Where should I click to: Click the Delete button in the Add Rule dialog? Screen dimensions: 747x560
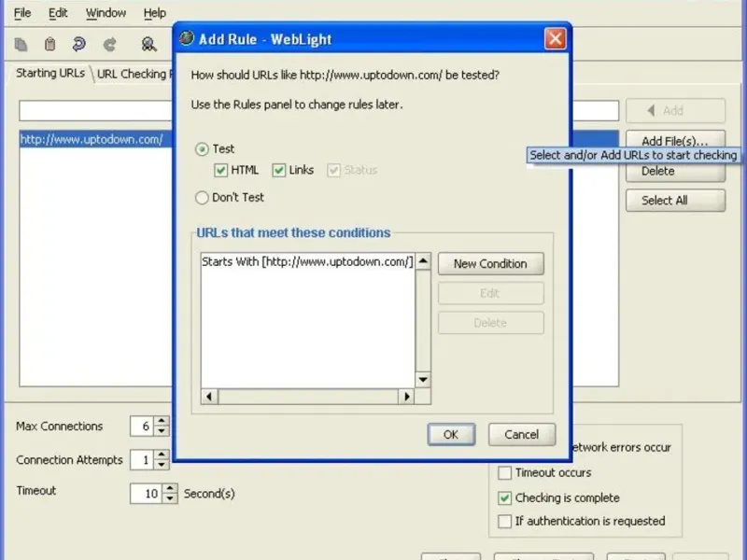pos(490,323)
